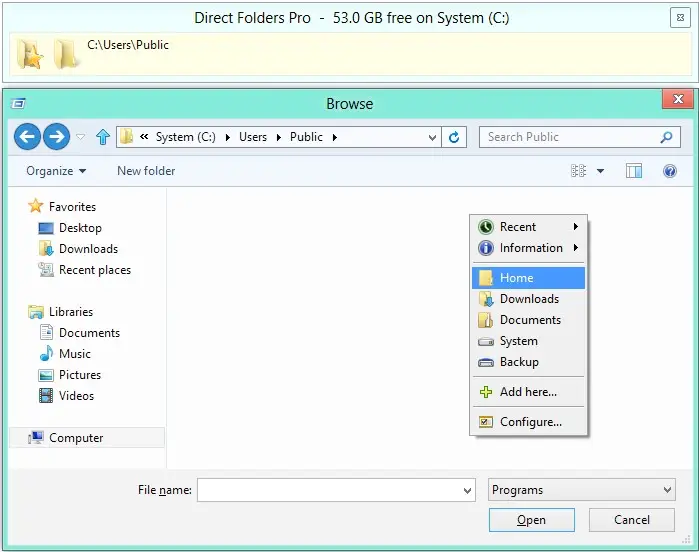Screen dimensions: 699x552
Task: Click New folder
Action: click(x=146, y=171)
